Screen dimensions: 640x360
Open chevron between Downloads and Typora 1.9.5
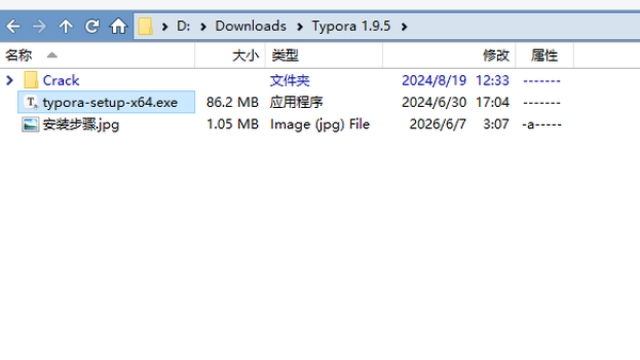click(x=300, y=27)
